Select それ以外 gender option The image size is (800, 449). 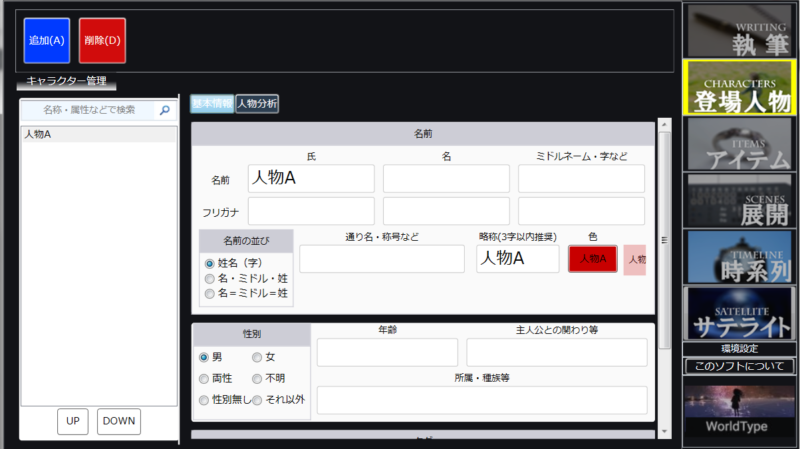[x=257, y=400]
